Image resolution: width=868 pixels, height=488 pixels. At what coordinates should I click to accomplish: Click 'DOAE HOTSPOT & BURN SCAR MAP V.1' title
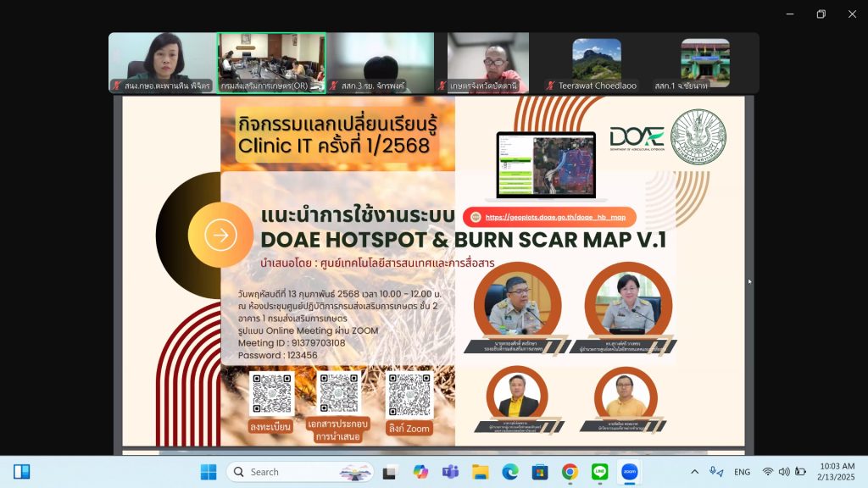(x=464, y=240)
